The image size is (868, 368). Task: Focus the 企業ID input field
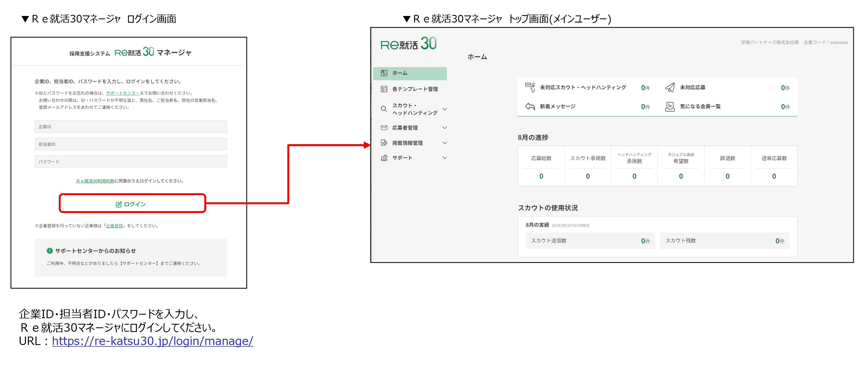coord(131,127)
